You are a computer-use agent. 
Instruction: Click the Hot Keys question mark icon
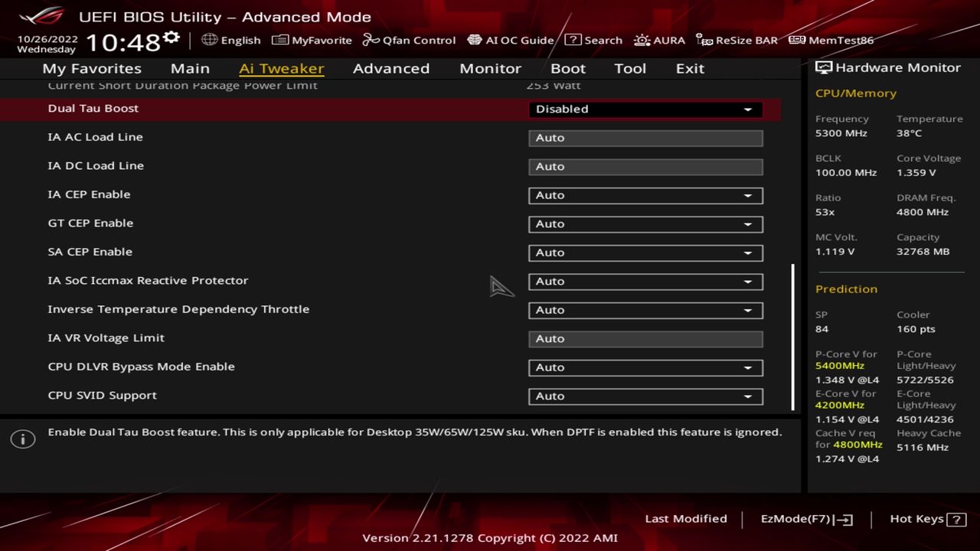point(956,520)
